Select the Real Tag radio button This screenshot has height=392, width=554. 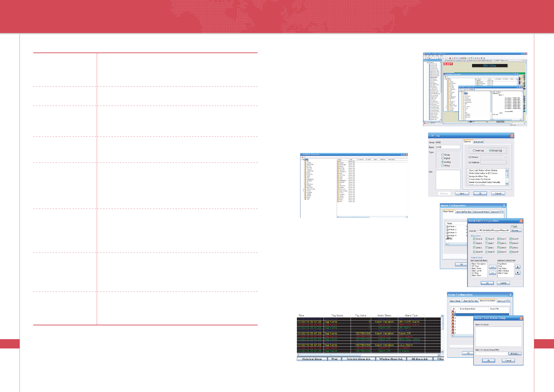click(474, 151)
